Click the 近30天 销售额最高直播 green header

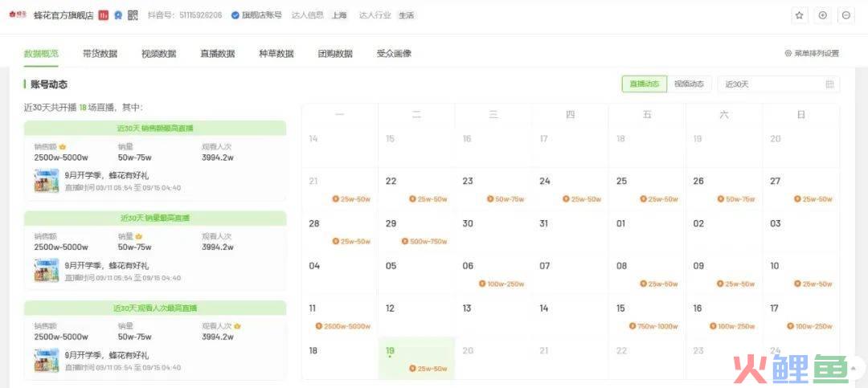tap(155, 129)
